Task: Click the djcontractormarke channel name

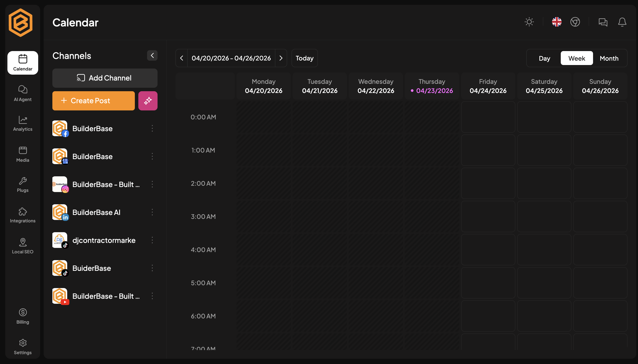Action: (x=104, y=240)
